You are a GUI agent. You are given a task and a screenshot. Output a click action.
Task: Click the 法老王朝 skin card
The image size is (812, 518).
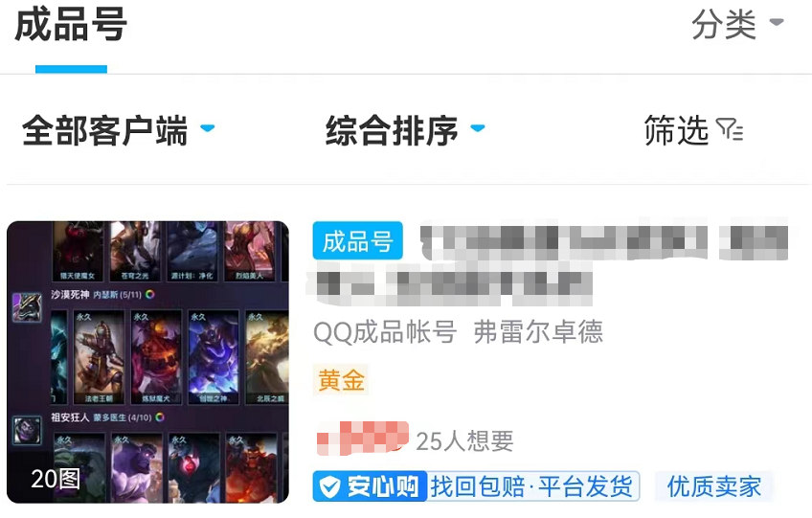(x=99, y=357)
